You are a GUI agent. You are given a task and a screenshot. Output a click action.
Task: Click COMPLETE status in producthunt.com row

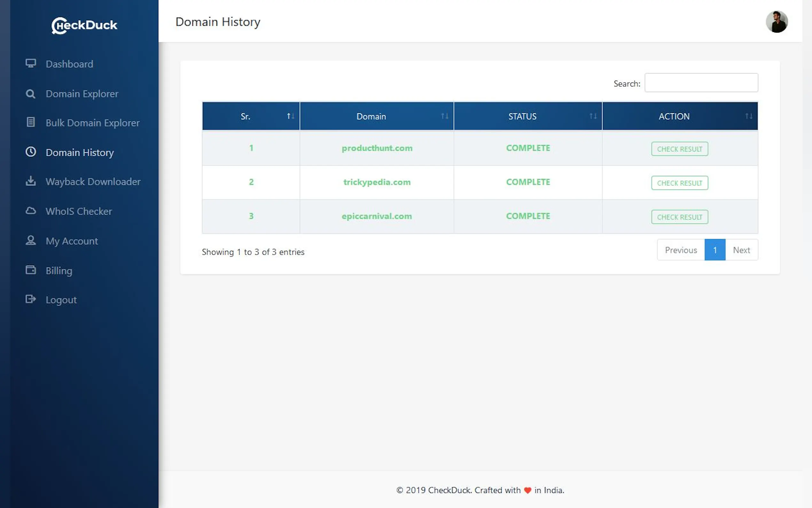[528, 148]
